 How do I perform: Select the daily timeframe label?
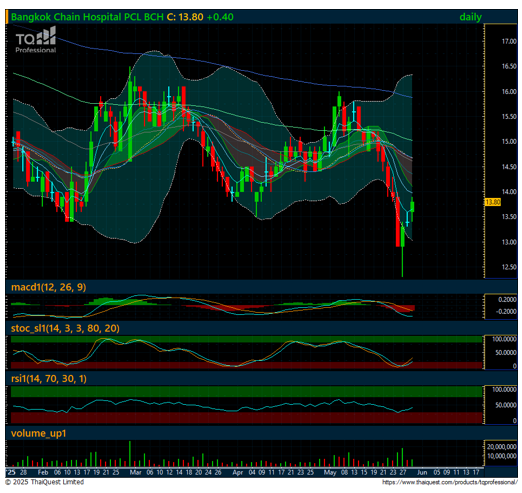(470, 17)
